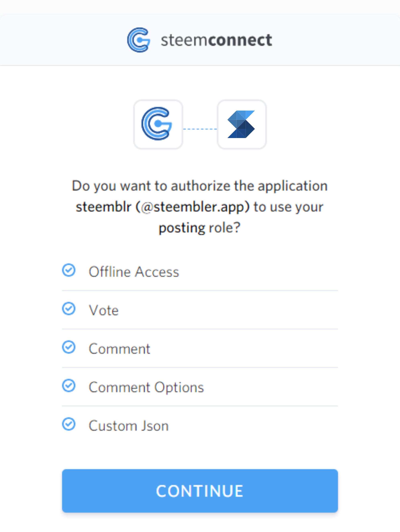
Task: Click the SteemConnect logo in header
Action: (139, 40)
